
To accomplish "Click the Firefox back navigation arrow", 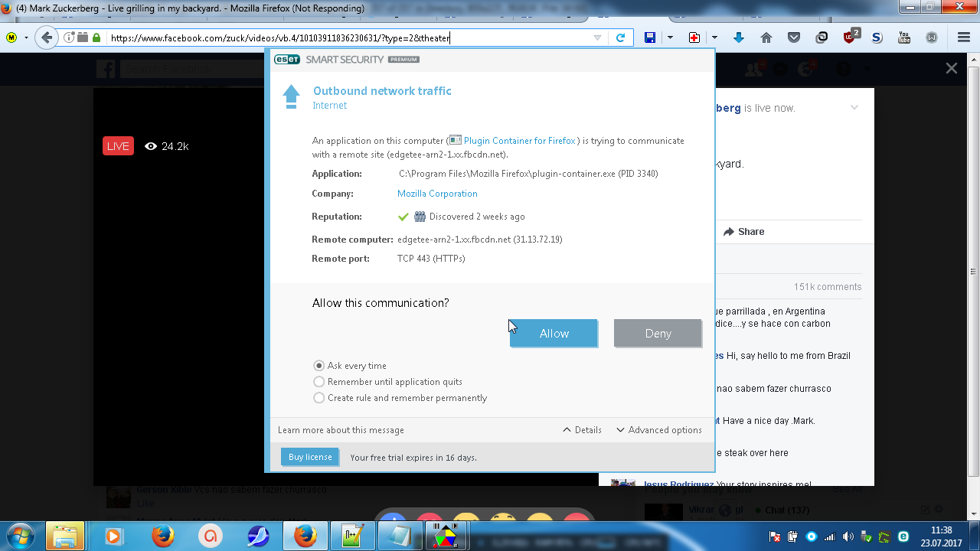I will point(47,37).
